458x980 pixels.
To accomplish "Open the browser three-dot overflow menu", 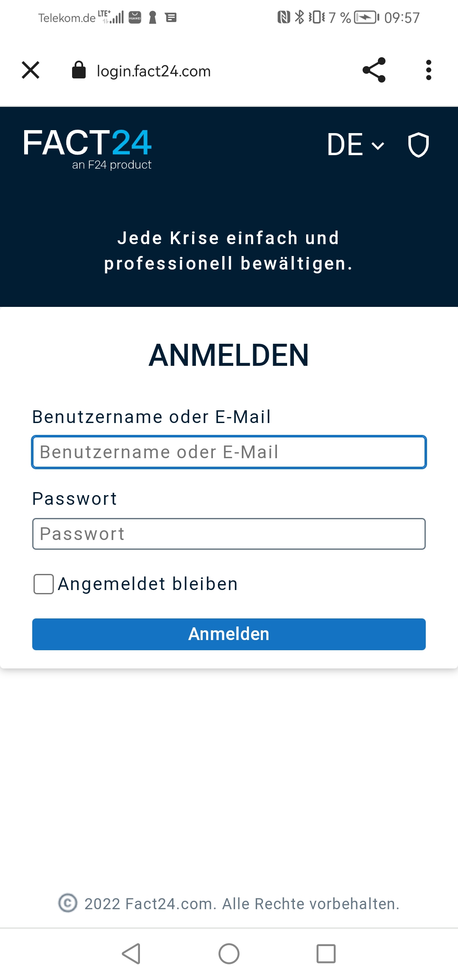I will click(428, 70).
